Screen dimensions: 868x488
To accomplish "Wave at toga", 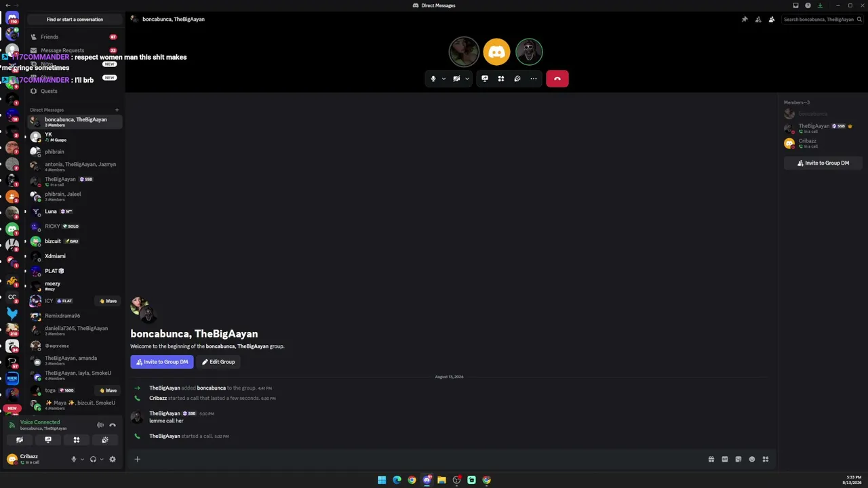I will [x=108, y=390].
